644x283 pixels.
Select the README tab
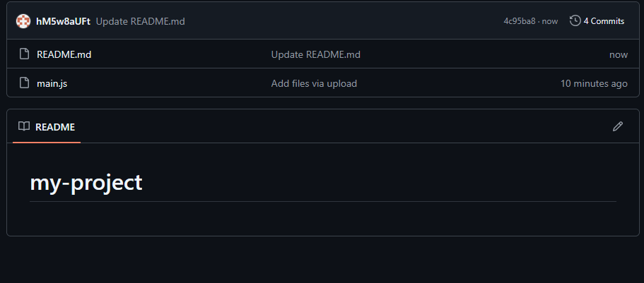pos(54,127)
